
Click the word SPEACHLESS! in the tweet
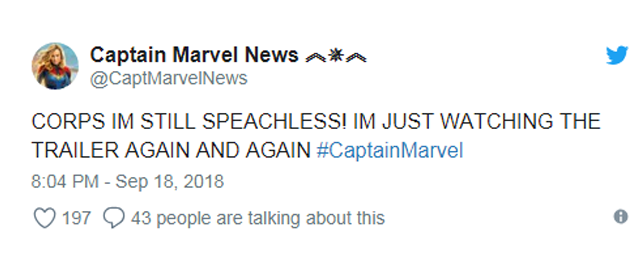click(274, 121)
